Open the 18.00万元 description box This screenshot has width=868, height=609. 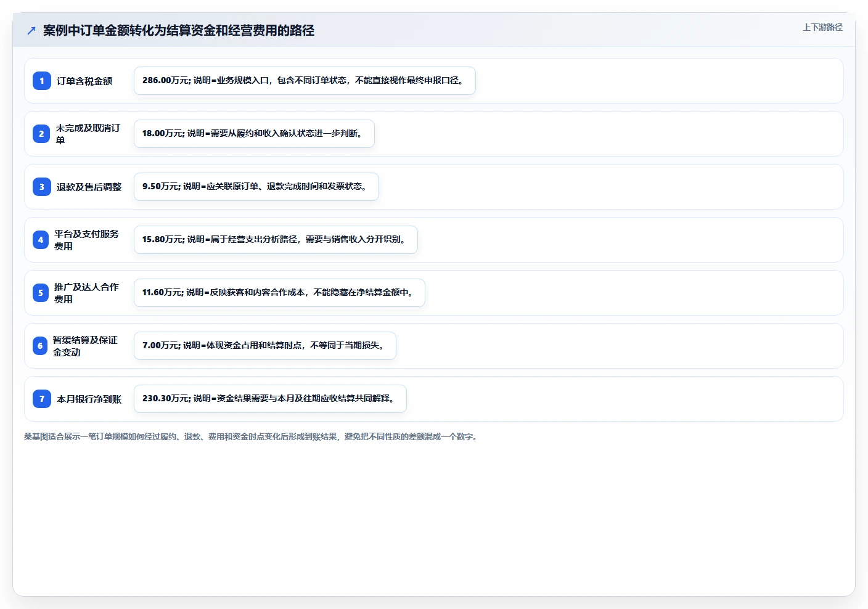click(254, 134)
